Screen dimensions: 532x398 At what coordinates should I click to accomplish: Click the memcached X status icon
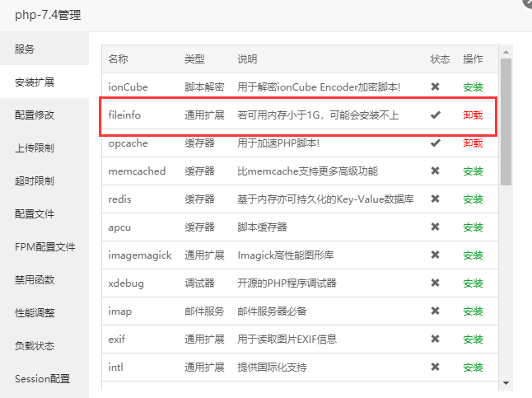point(436,171)
